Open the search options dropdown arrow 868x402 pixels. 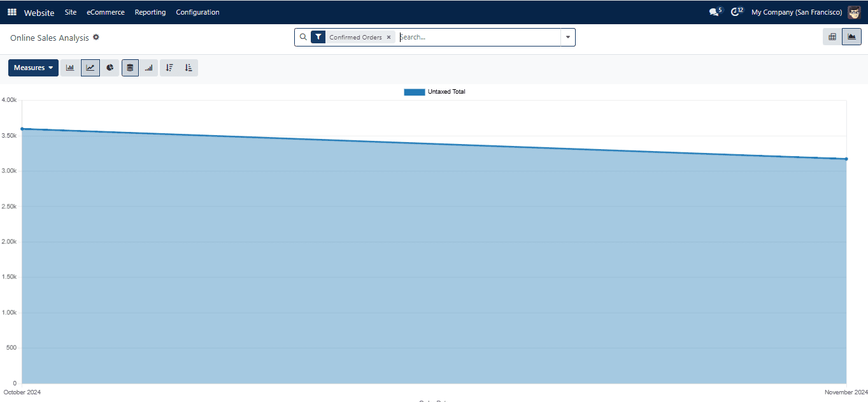pyautogui.click(x=568, y=37)
